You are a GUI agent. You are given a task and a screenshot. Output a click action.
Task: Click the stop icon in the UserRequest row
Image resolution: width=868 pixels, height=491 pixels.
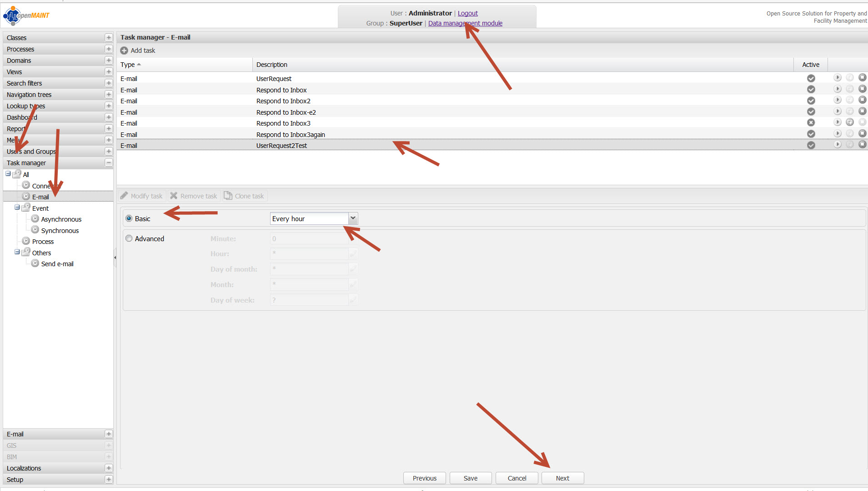862,78
